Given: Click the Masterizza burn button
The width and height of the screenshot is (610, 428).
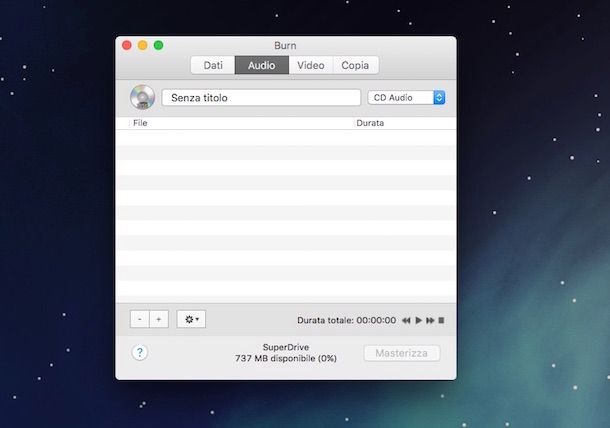Looking at the screenshot, I should point(401,353).
